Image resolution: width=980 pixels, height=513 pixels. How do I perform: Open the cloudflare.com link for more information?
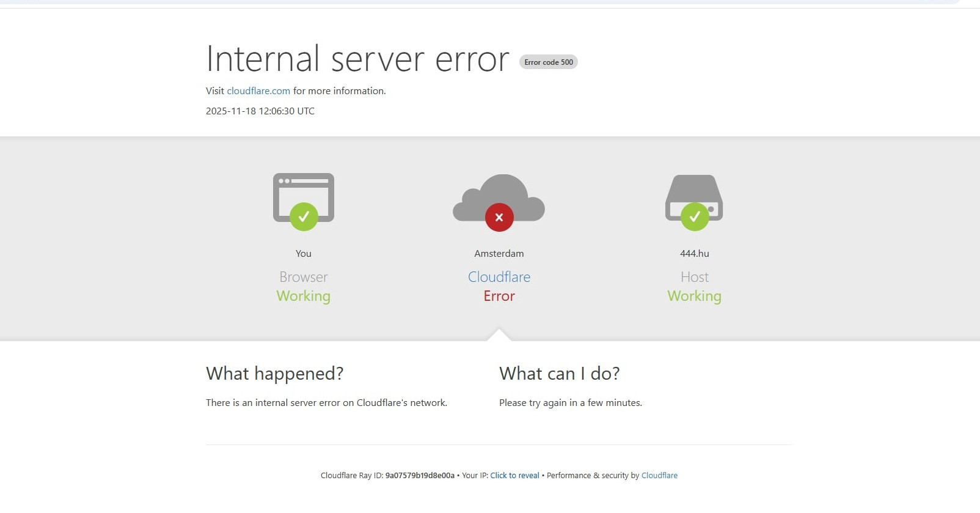click(258, 90)
